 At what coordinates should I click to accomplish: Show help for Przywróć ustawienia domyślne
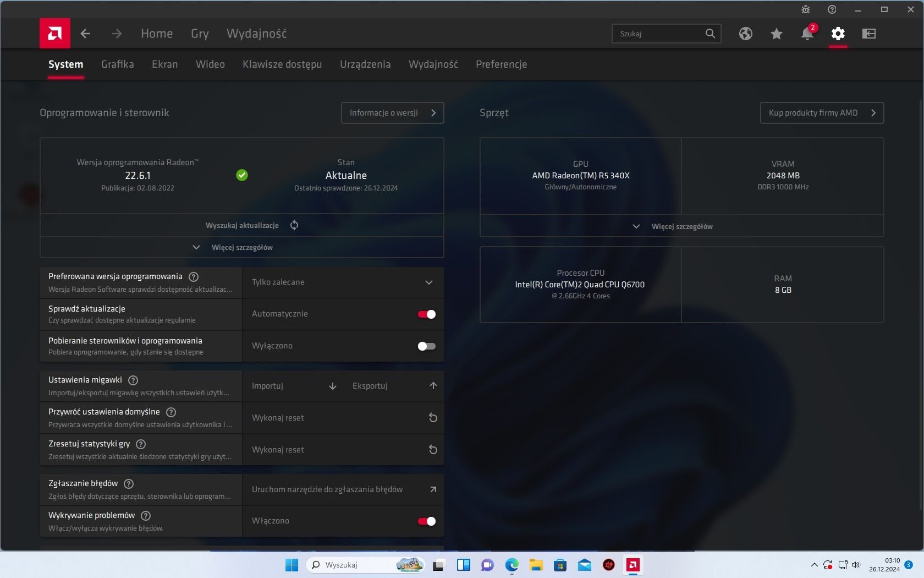(x=171, y=412)
